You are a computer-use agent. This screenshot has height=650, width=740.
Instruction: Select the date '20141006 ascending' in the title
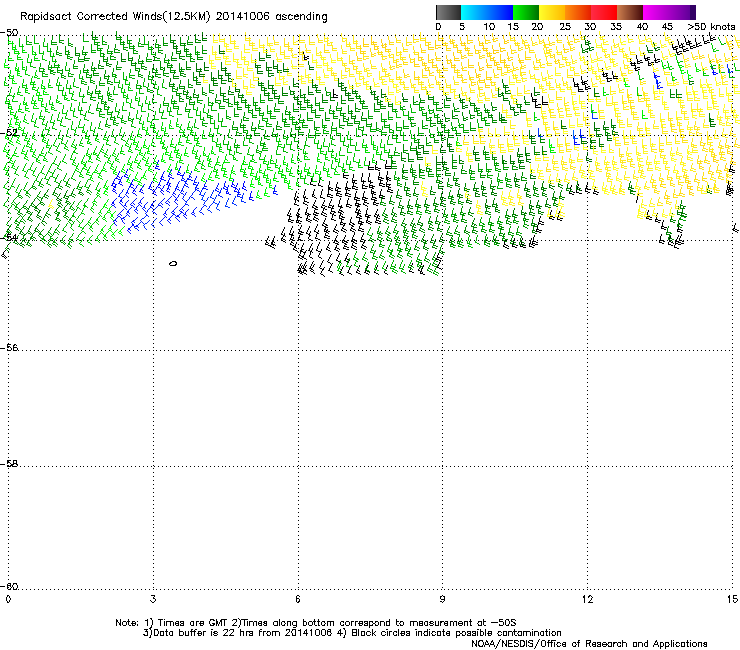(271, 17)
